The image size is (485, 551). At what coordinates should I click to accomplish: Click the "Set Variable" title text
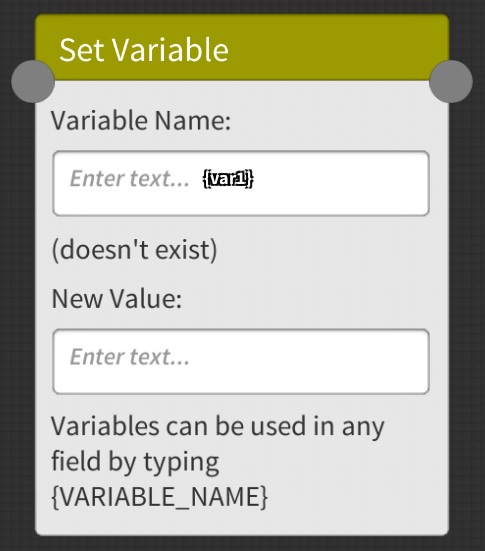pos(144,50)
